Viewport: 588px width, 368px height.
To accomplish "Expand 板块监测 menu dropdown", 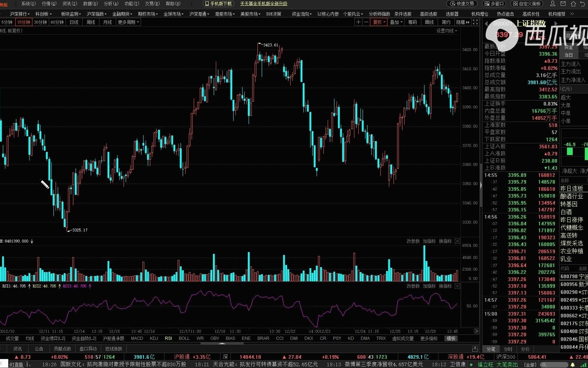I will coord(71,14).
